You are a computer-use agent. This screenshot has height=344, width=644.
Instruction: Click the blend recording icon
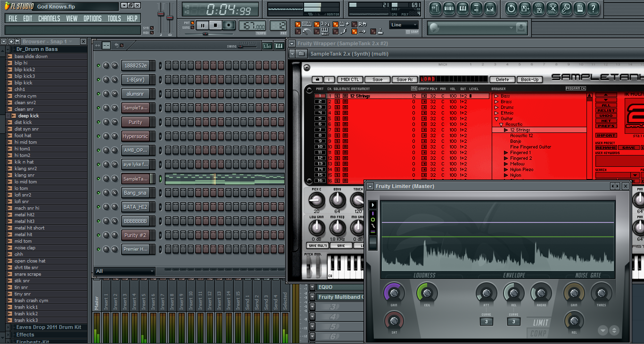point(344,24)
